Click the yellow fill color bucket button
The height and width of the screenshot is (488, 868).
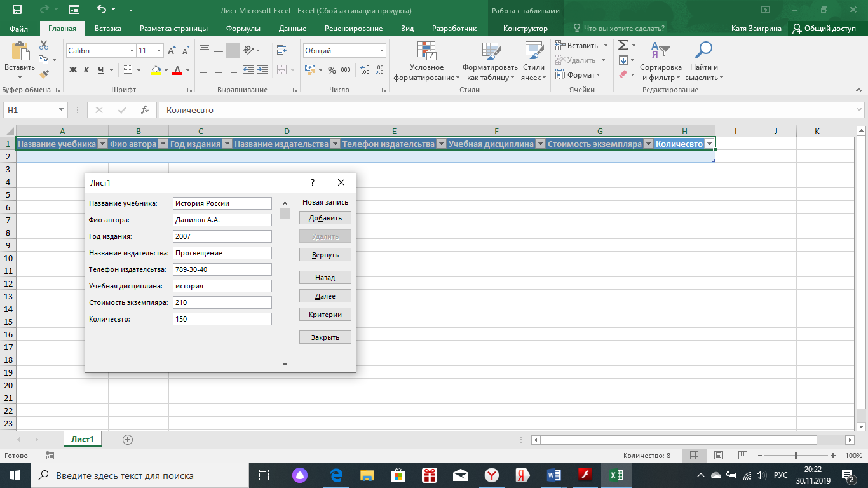point(156,70)
